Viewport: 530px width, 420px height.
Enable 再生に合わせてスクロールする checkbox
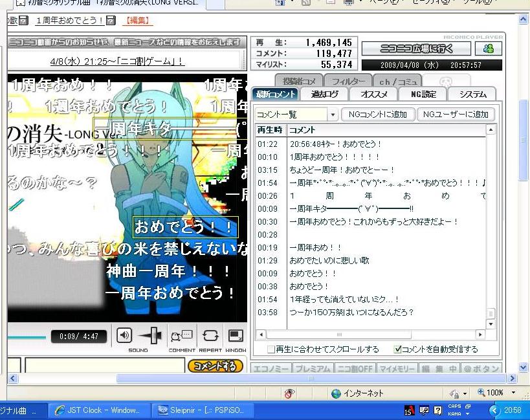[x=271, y=349]
